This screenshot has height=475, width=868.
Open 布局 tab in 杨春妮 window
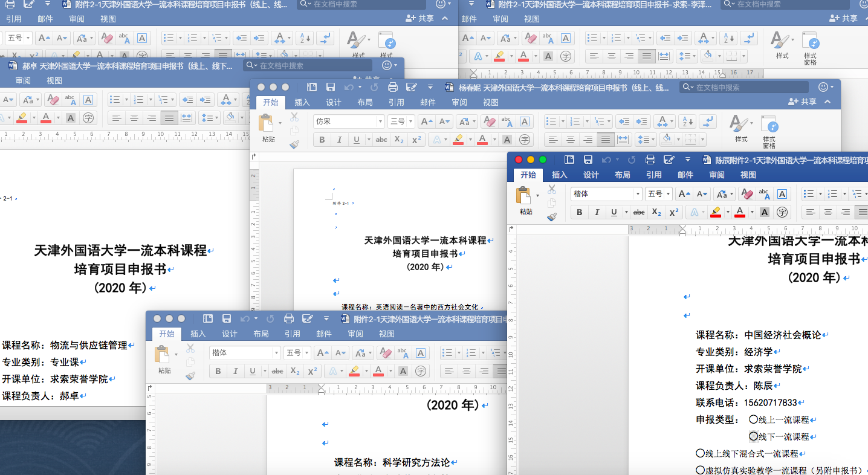pyautogui.click(x=365, y=102)
